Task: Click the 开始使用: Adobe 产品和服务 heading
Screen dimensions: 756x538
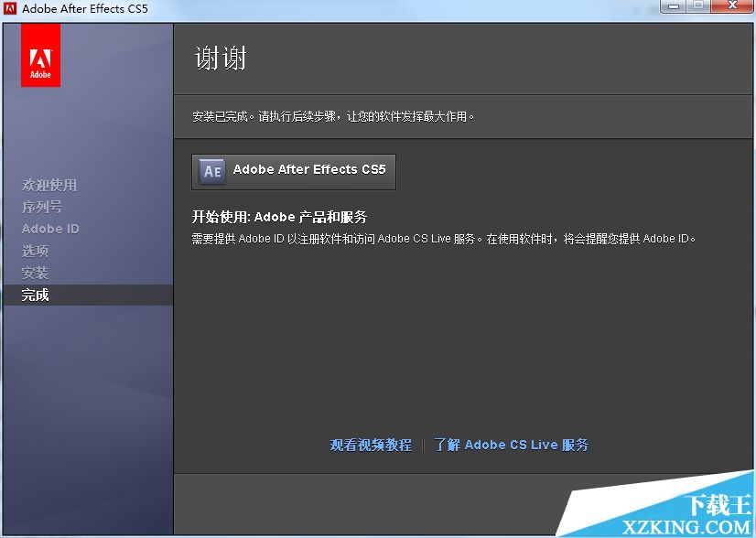Action: pyautogui.click(x=279, y=217)
